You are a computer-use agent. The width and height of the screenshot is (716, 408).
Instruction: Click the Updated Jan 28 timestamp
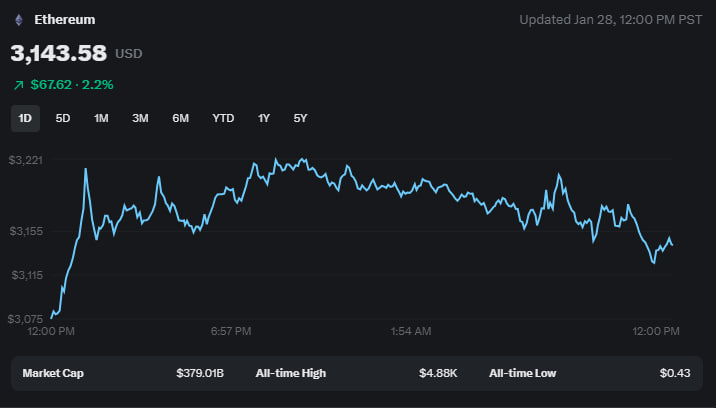611,20
